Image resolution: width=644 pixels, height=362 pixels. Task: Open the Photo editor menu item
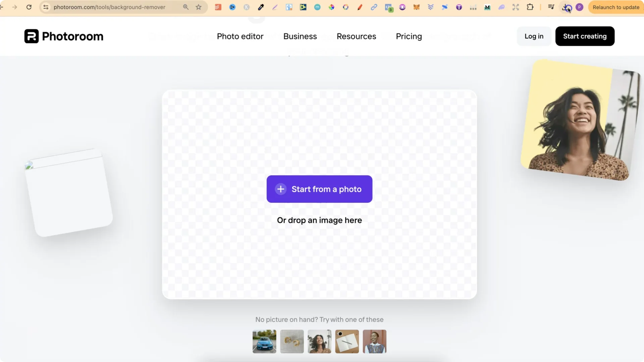(x=240, y=36)
